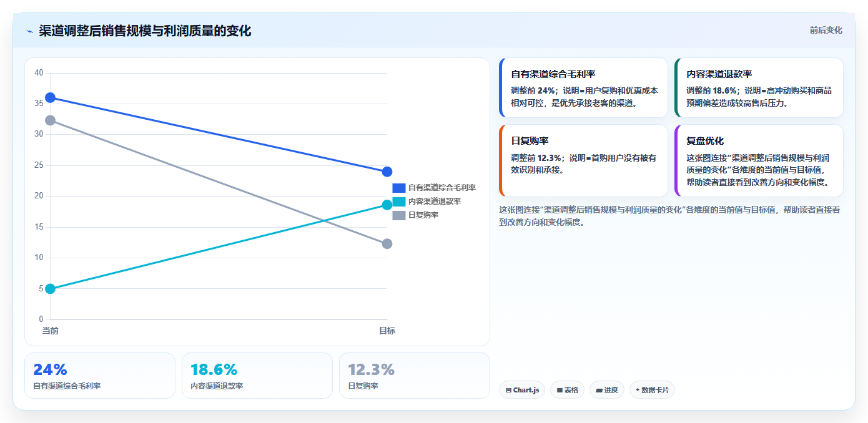Click the gray data point at 当前 (32)
Image resolution: width=868 pixels, height=423 pixels.
point(50,120)
